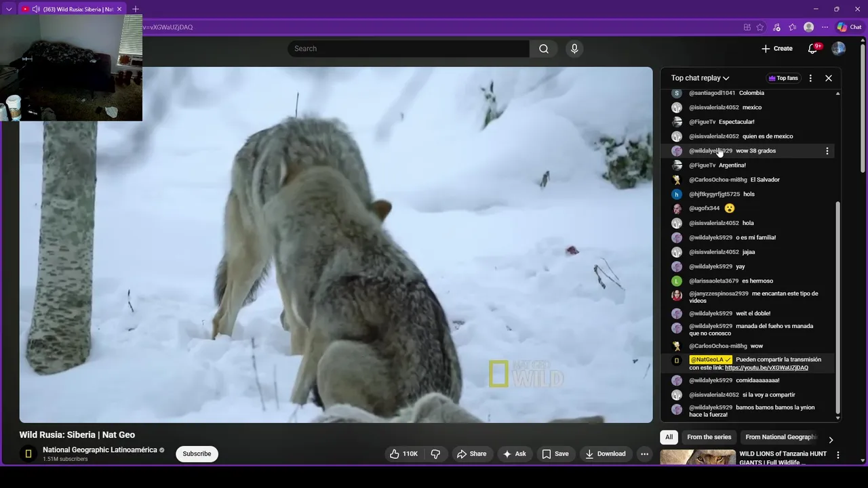Expand the Top chat replay dropdown

pyautogui.click(x=700, y=78)
